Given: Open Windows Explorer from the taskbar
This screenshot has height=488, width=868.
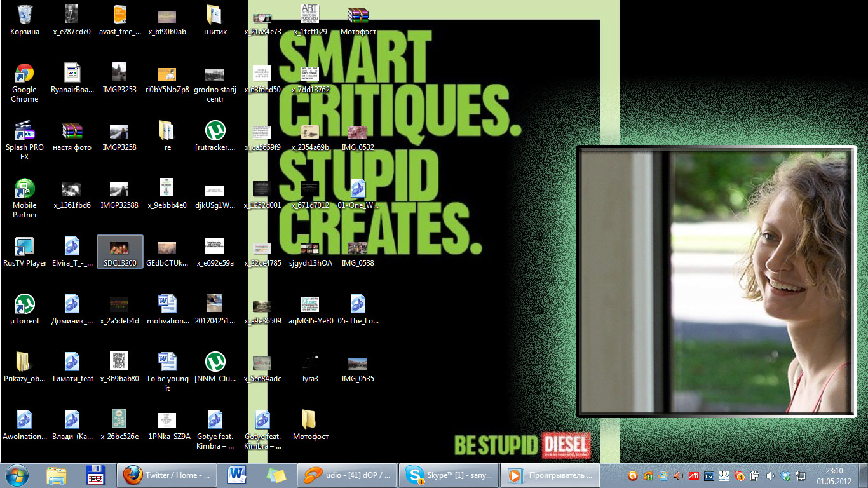Looking at the screenshot, I should pyautogui.click(x=57, y=475).
